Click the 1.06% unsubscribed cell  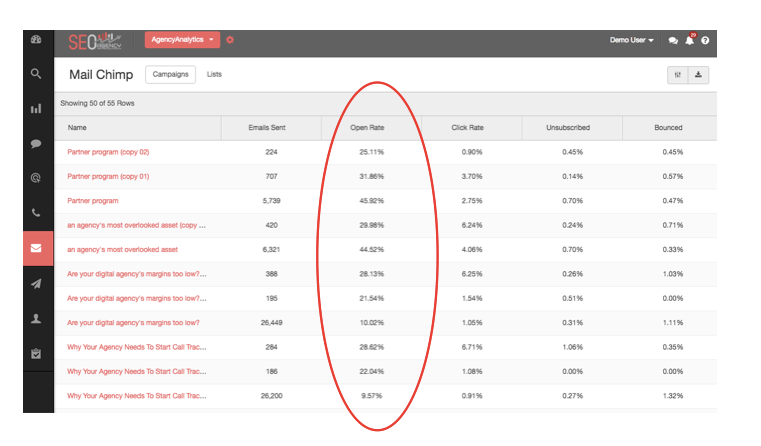(572, 347)
